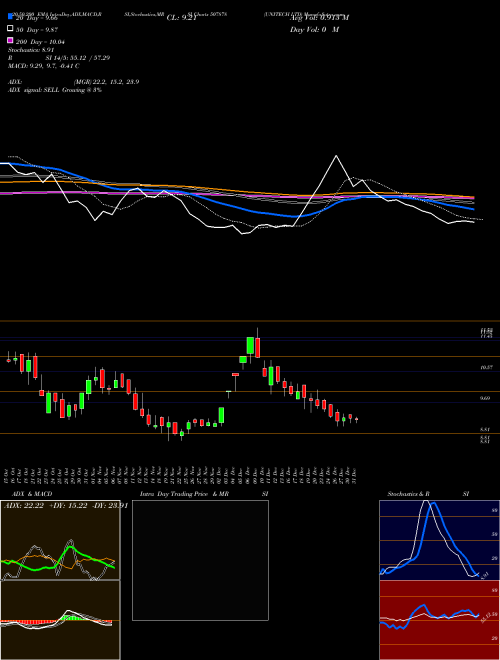The width and height of the screenshot is (500, 660).
Task: Click the 'Avg Vol: 0.913 M' label
Action: point(319,18)
